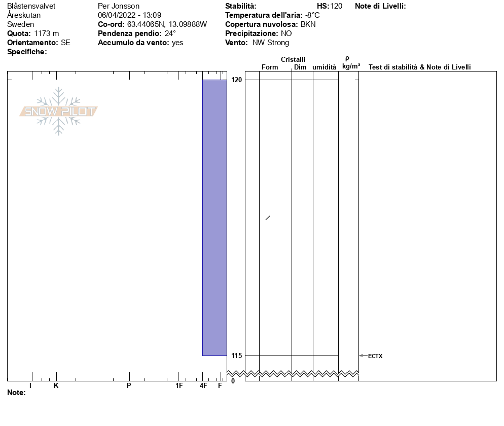The height and width of the screenshot is (426, 504).
Task: Click the Form column header
Action: 270,67
